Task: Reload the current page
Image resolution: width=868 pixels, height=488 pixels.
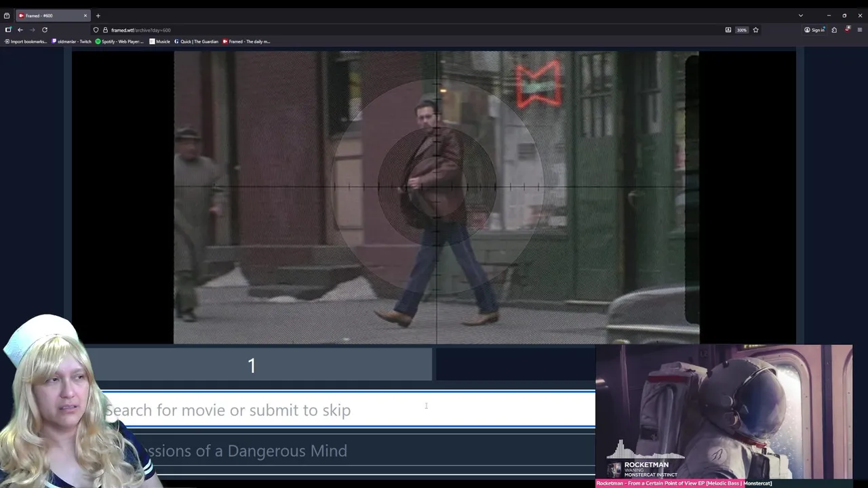Action: [45, 30]
